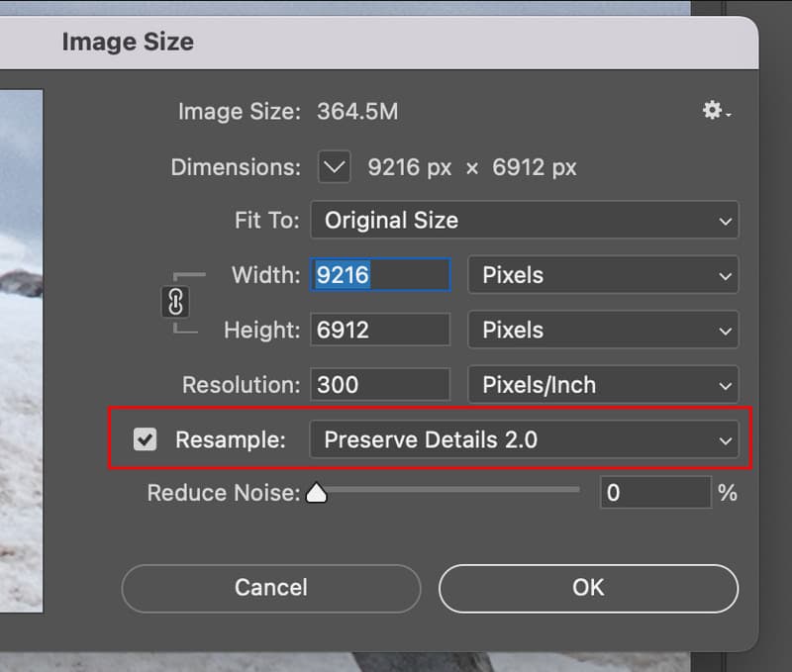792x672 pixels.
Task: Open the Dimensions unit arrow button
Action: (x=335, y=167)
